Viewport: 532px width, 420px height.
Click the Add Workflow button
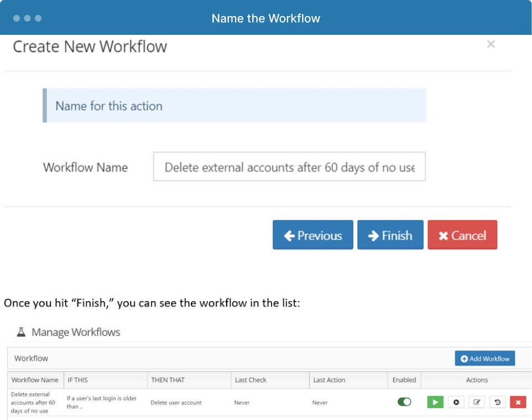[485, 358]
